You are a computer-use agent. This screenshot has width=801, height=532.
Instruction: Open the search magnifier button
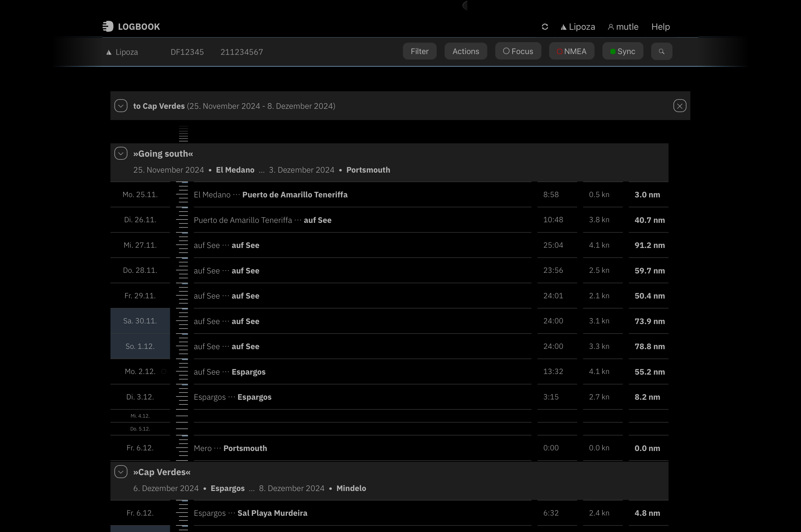coord(661,52)
